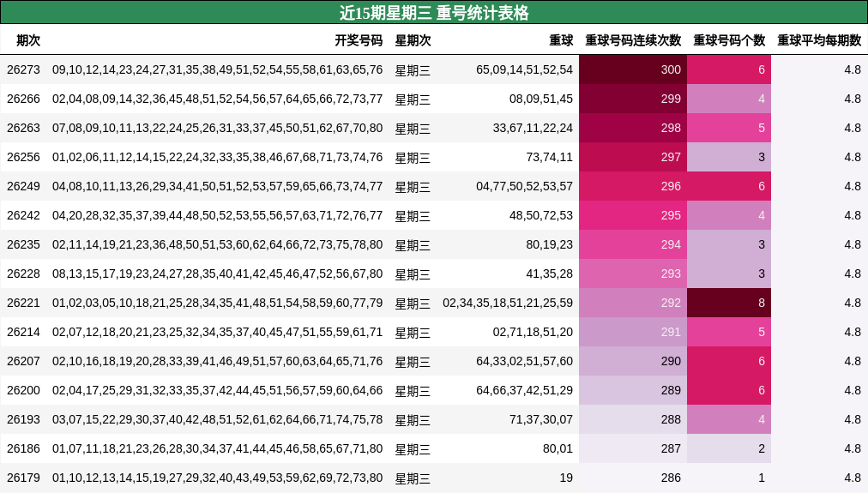868x493 pixels.
Task: Click the 295 consecutive count cell
Action: 633,215
